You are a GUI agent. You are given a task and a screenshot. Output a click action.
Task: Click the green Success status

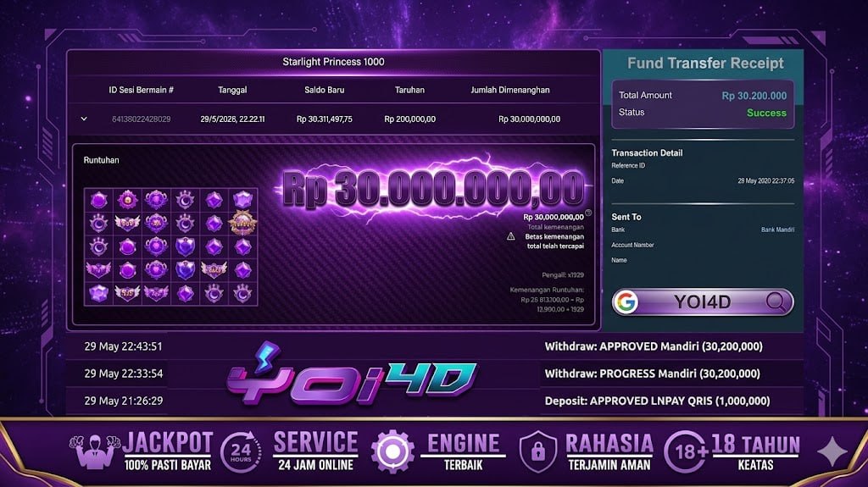tap(766, 113)
